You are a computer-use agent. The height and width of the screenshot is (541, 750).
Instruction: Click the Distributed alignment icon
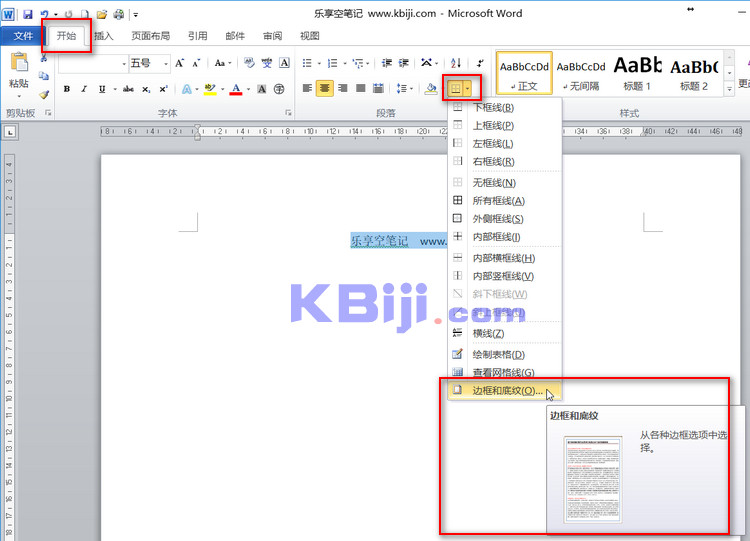(378, 88)
